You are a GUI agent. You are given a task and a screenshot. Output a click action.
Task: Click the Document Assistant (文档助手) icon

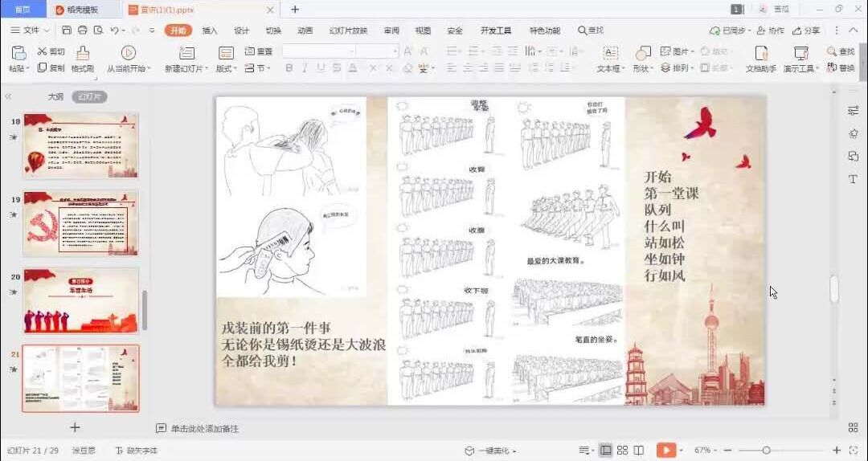coord(760,53)
